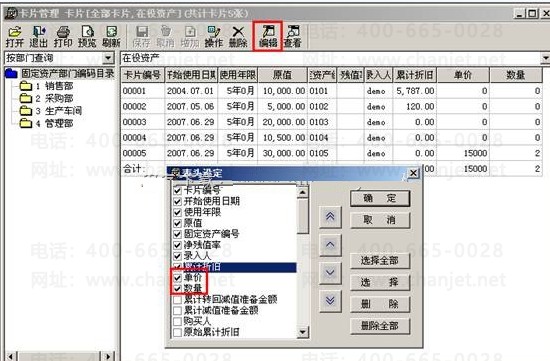Select card row 00001
550x361 pixels.
pyautogui.click(x=331, y=91)
